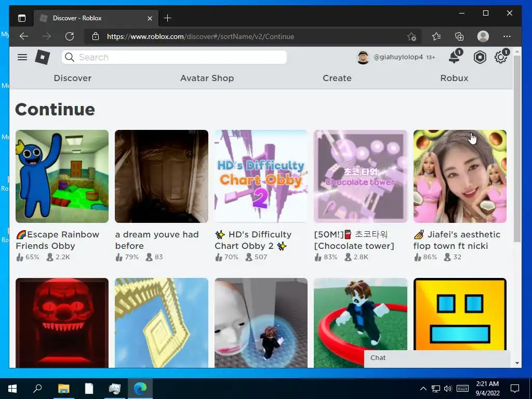Click the page vertical scrollbar thumb
The image size is (532, 399).
click(x=517, y=149)
